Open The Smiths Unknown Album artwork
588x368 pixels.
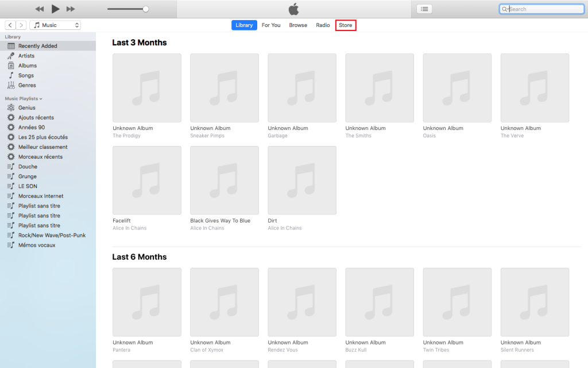(380, 88)
